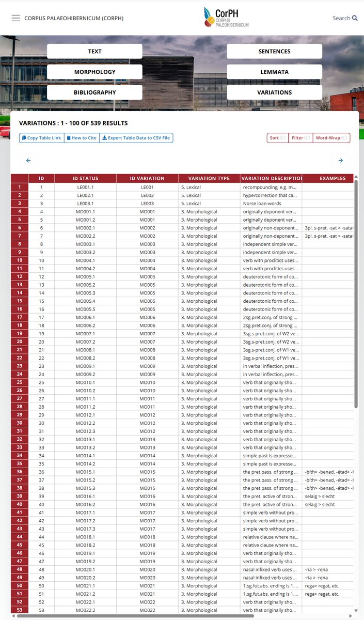Viewport: 364px width, 620px height.
Task: Click '5. Lexical' in row 2
Action: pos(209,195)
